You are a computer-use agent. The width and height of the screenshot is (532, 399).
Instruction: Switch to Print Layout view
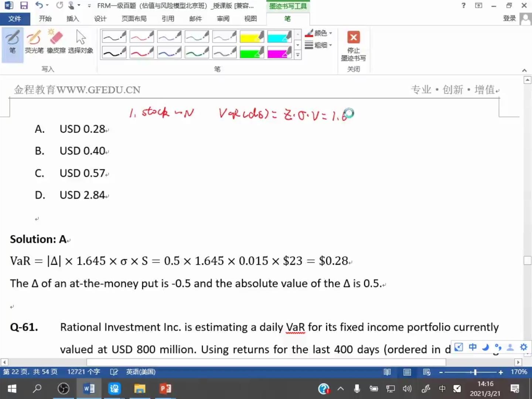click(x=407, y=372)
